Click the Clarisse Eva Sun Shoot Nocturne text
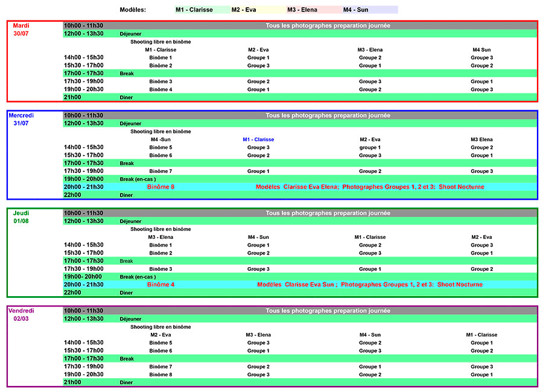The image size is (543, 392). 369,285
